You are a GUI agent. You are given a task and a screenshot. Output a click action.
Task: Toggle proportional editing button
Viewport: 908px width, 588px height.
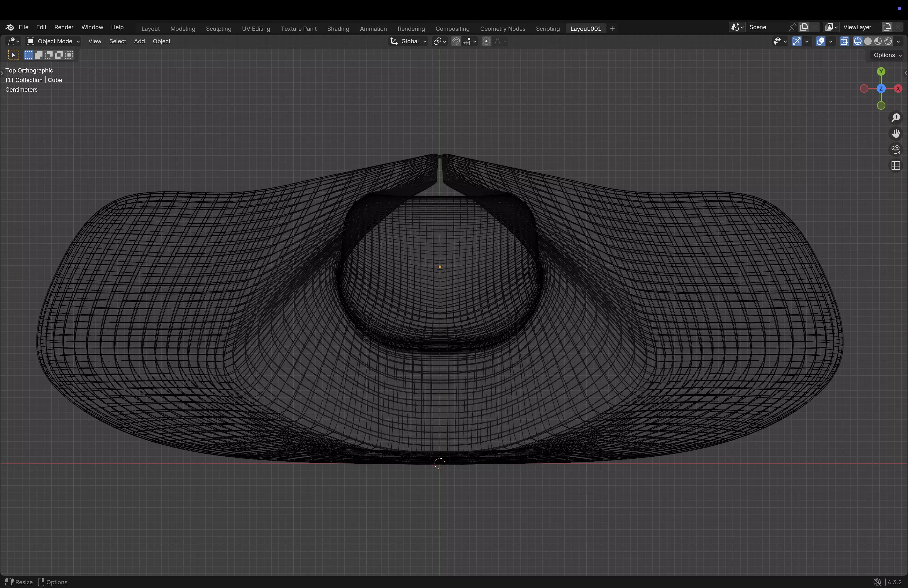[486, 41]
